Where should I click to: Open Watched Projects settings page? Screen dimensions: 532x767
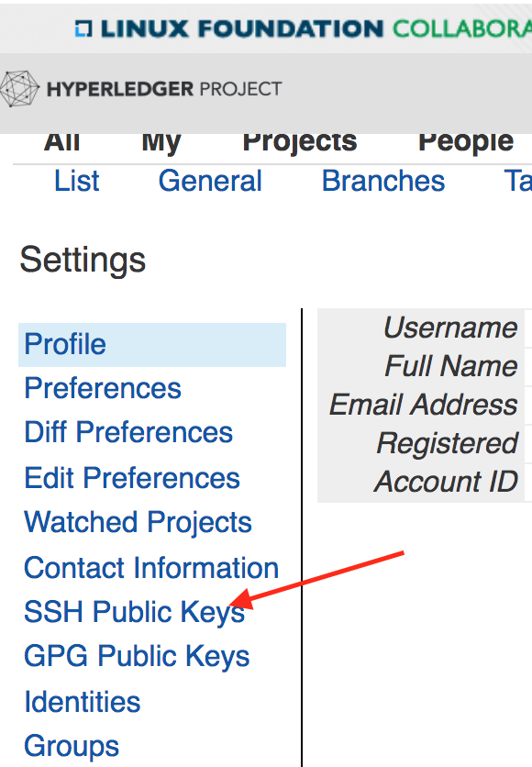point(138,522)
